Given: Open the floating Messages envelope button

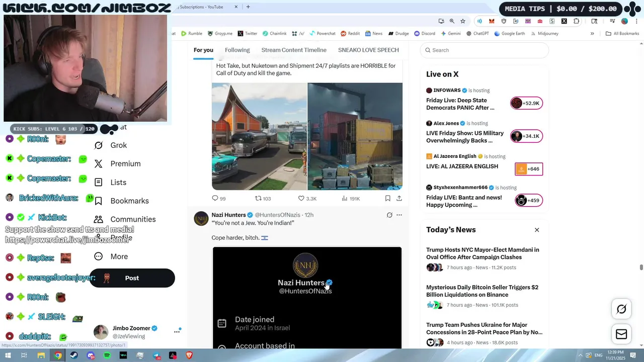Looking at the screenshot, I should point(621,334).
